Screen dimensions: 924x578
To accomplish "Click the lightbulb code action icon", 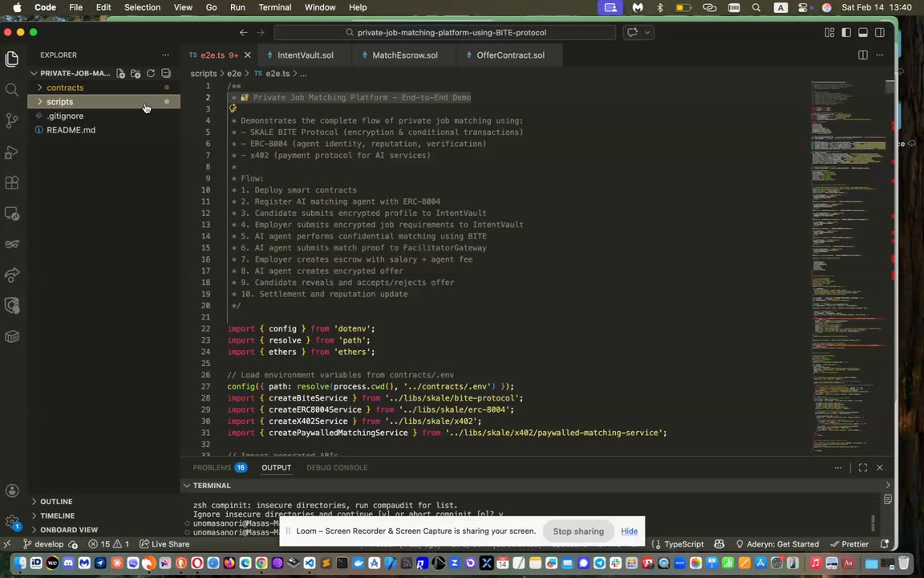I will [233, 108].
